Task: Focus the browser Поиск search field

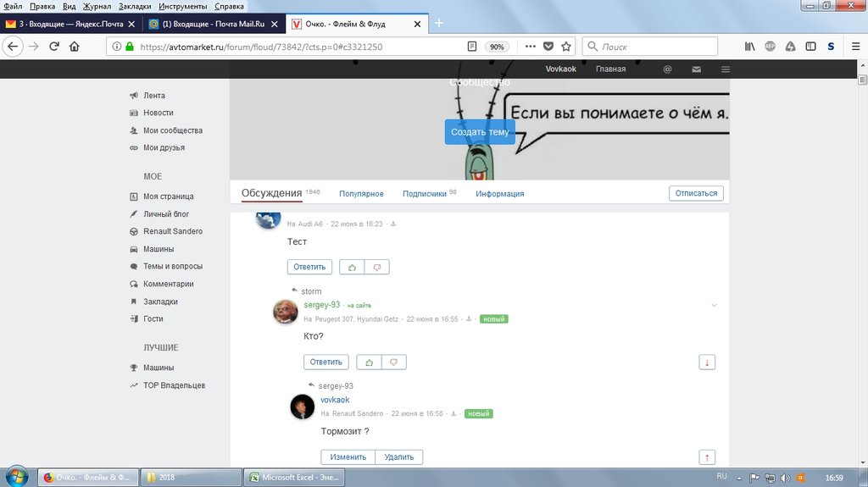Action: [x=650, y=47]
